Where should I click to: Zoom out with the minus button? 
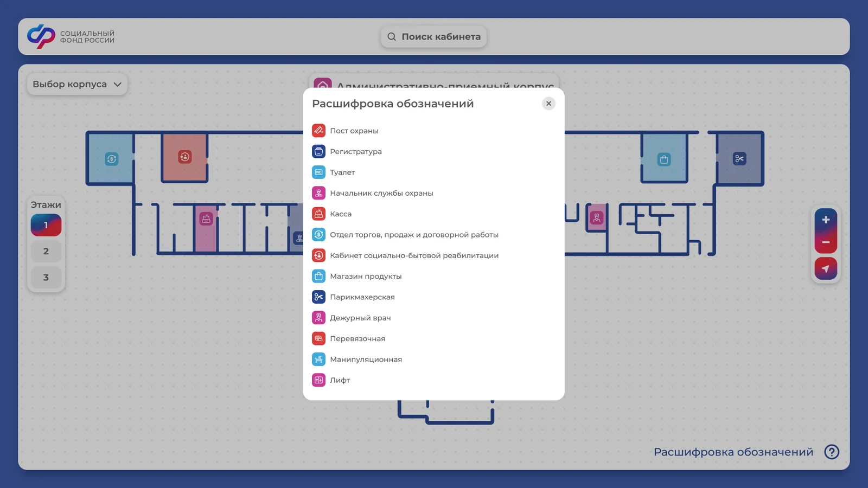click(x=826, y=242)
